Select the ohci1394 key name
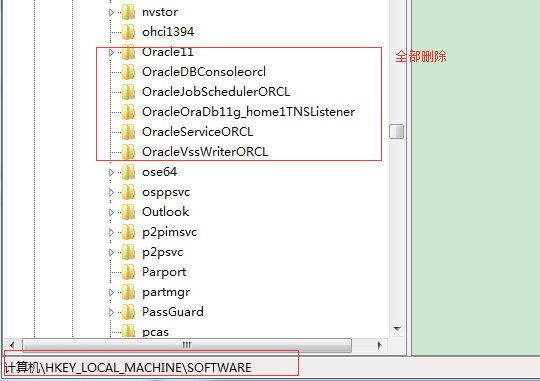The image size is (540, 381). [x=168, y=32]
